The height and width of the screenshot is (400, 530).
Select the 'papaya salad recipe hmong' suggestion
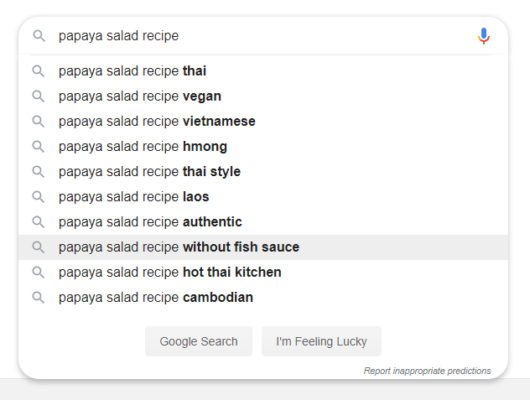click(x=263, y=146)
